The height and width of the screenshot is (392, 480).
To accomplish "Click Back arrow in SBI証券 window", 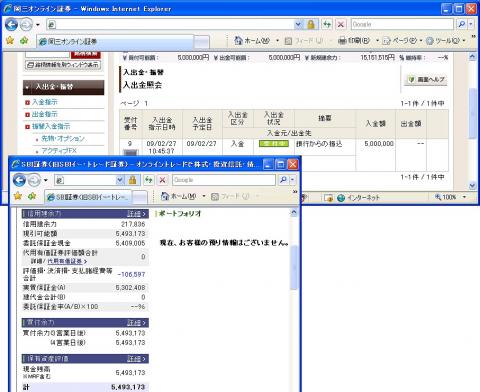I will [x=19, y=180].
